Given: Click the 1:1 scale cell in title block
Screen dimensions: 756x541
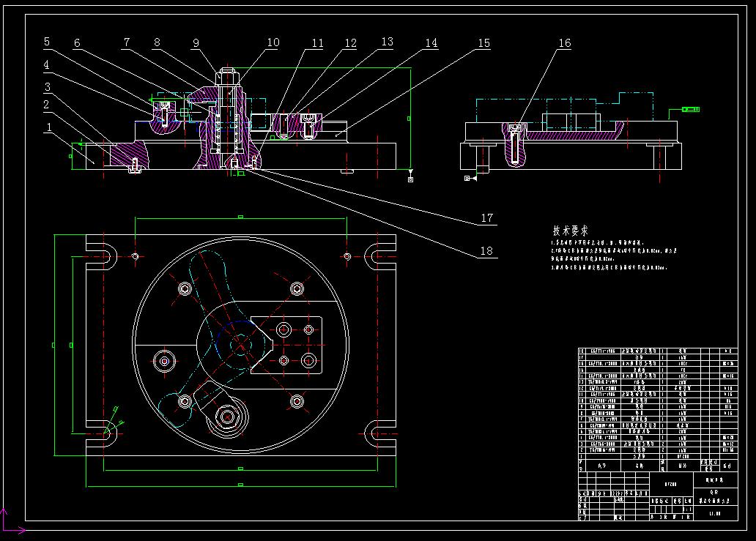Looking at the screenshot, I should click(x=688, y=510).
